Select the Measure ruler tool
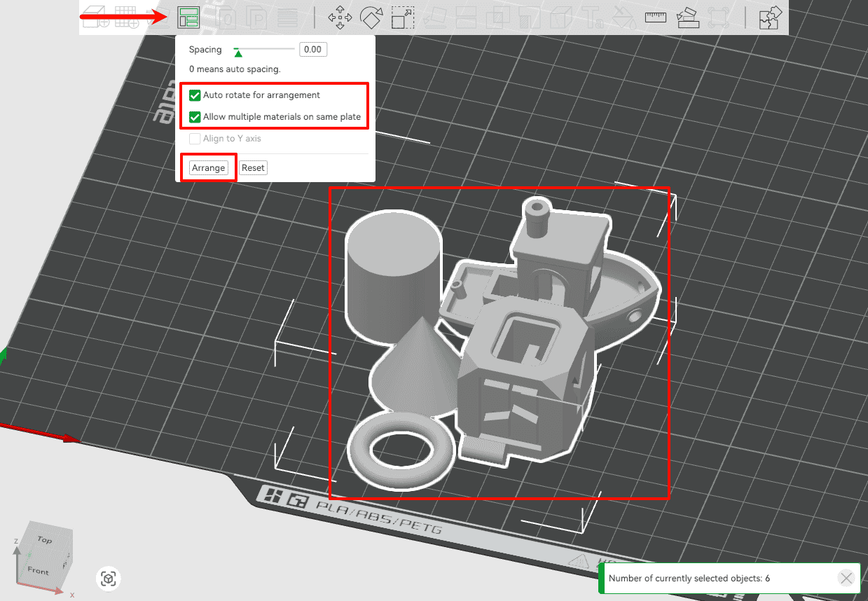 (656, 18)
